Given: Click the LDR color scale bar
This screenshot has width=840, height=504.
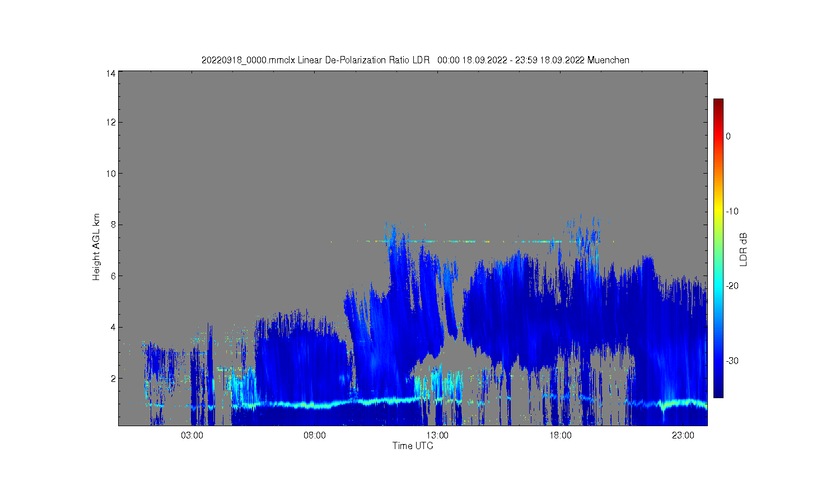Looking at the screenshot, I should [718, 248].
